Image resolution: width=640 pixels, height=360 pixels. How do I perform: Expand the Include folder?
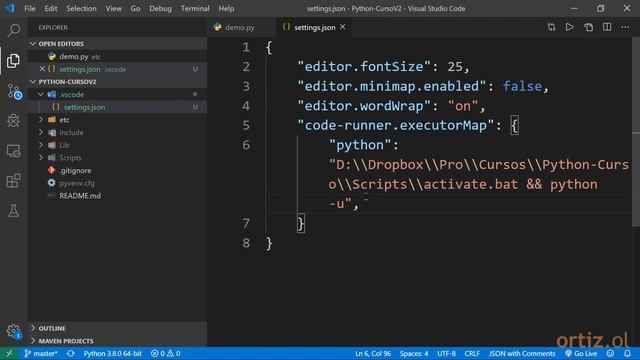(x=41, y=132)
